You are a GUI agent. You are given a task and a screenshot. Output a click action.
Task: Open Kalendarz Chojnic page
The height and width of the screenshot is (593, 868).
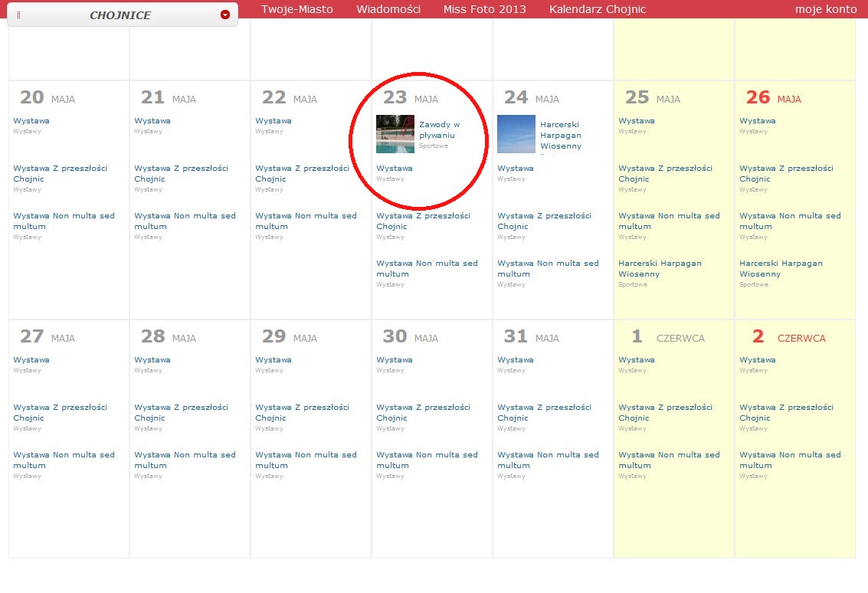click(598, 9)
